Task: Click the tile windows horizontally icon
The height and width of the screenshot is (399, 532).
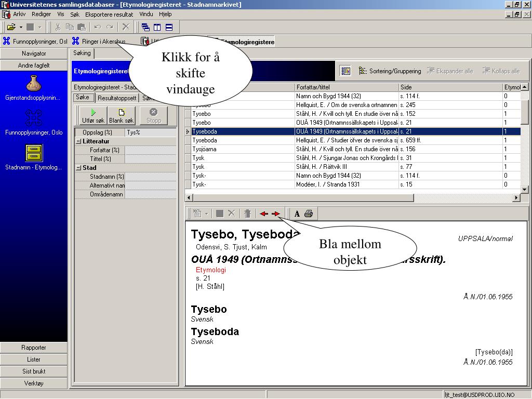Action: (x=169, y=27)
